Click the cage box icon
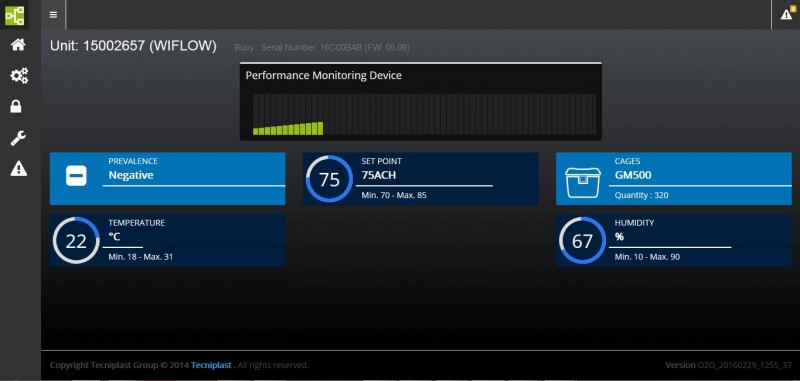Screen dimensions: 800x381 (x=582, y=182)
